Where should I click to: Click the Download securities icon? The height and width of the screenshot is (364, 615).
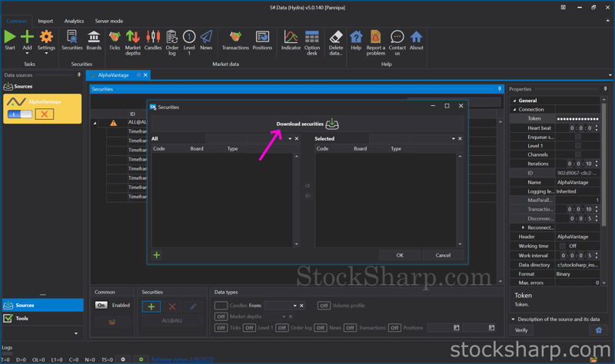click(332, 124)
